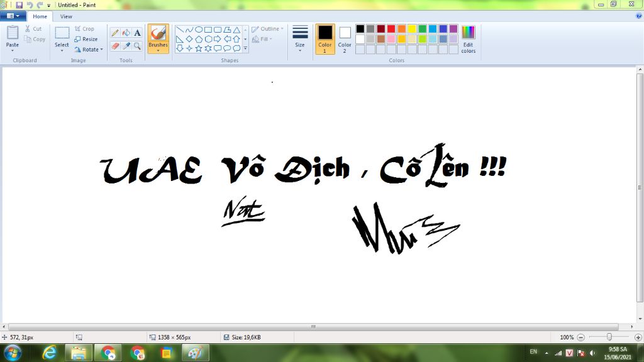Select Color 2 background box
Viewport: 644px width, 362px height.
click(345, 39)
